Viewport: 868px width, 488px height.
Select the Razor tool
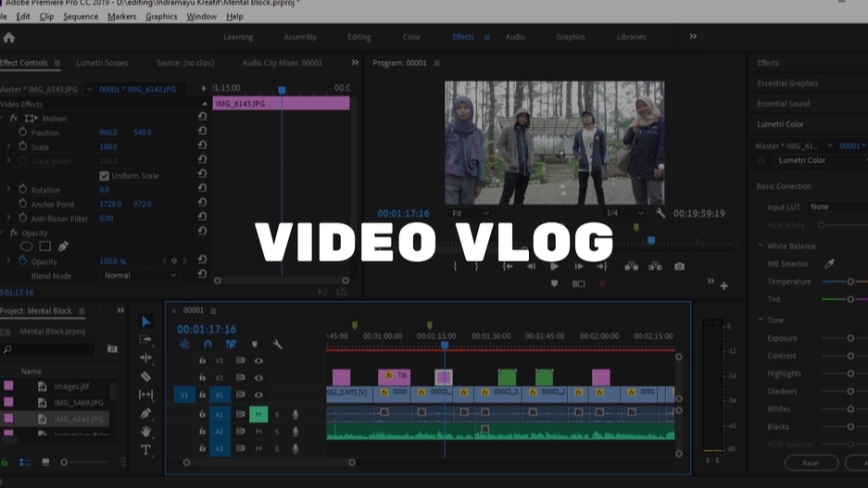pos(145,376)
